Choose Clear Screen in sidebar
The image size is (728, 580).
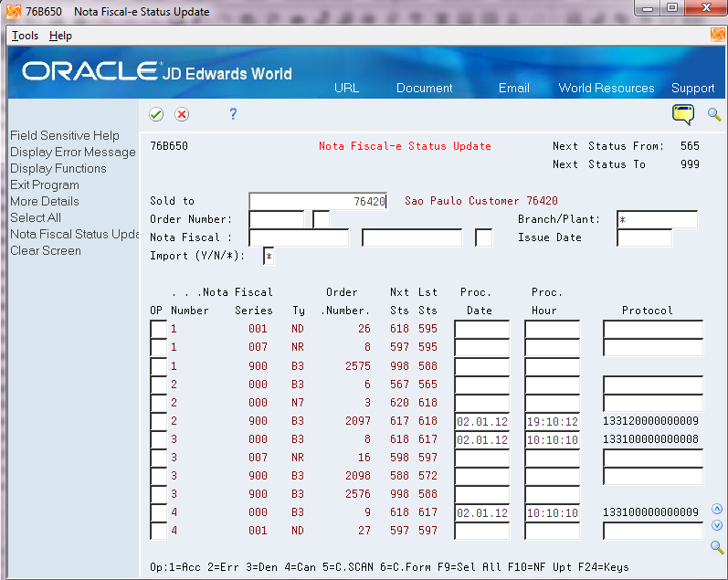point(46,250)
